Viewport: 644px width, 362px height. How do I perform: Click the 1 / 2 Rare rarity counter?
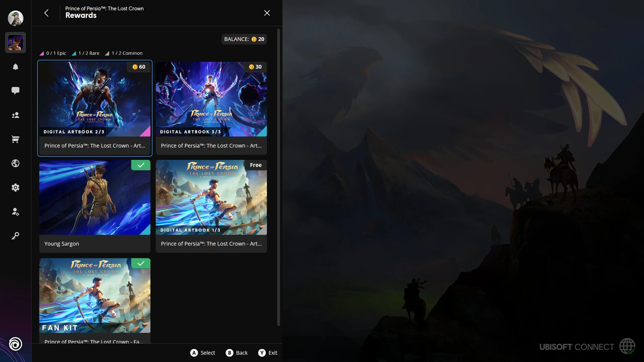click(86, 53)
